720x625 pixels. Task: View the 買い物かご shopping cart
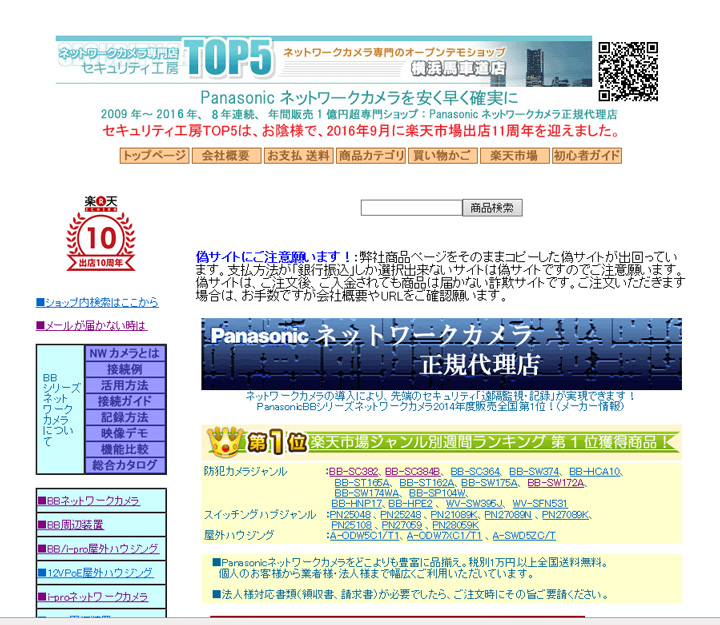[x=442, y=156]
